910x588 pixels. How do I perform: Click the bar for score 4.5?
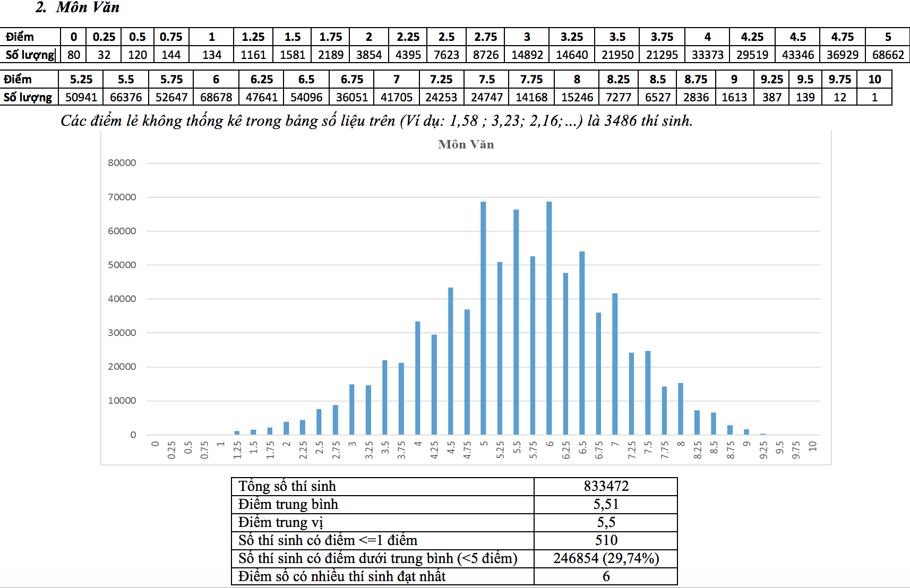point(451,361)
